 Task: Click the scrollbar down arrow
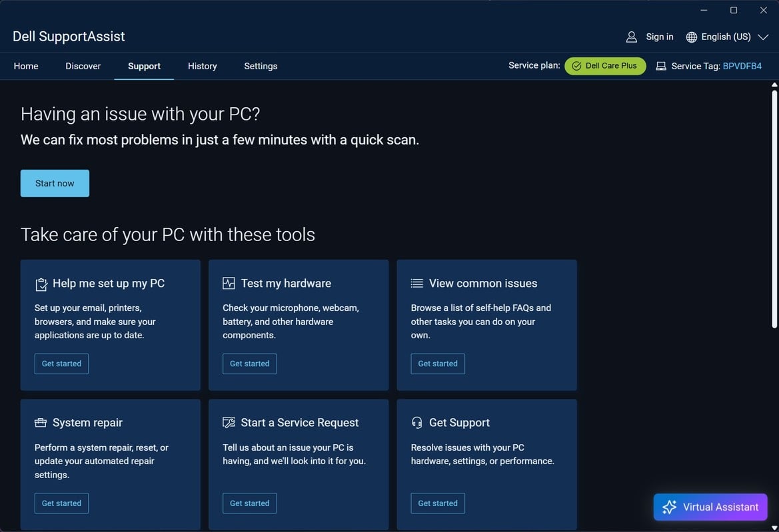tap(774, 527)
